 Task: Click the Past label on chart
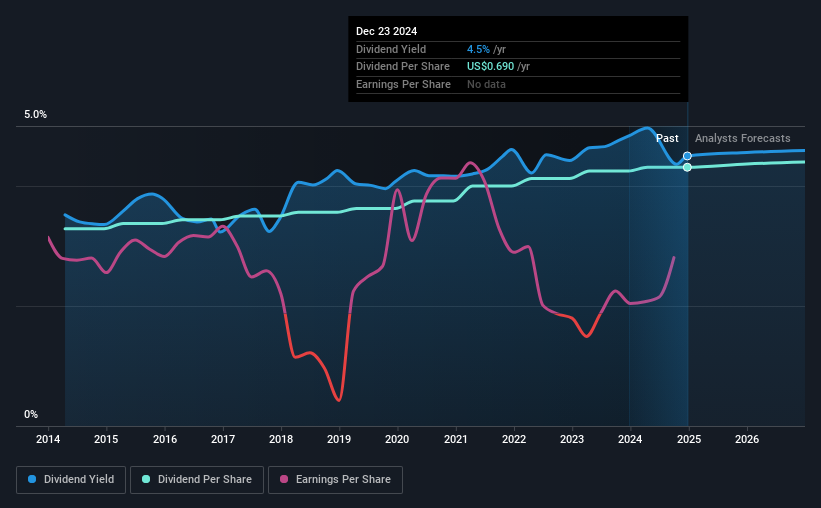(x=667, y=138)
